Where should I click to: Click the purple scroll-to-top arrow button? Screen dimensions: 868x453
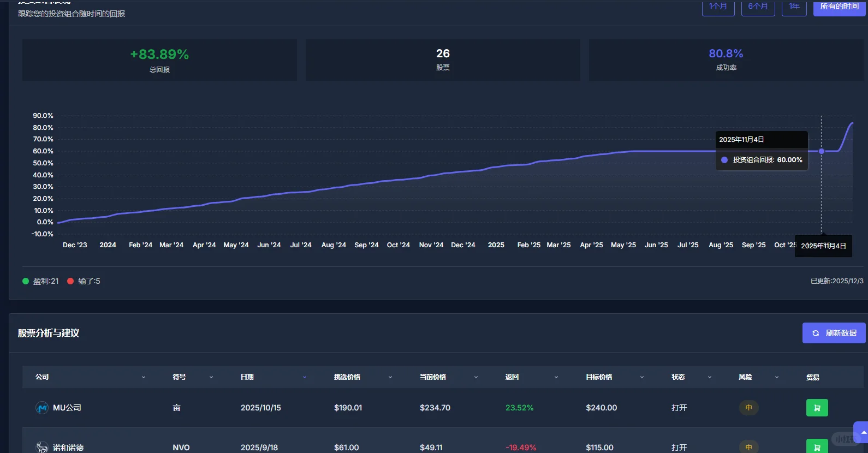861,432
